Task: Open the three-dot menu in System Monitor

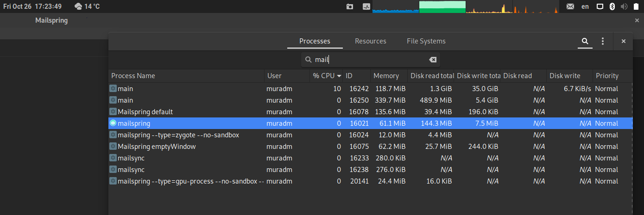Action: click(603, 41)
